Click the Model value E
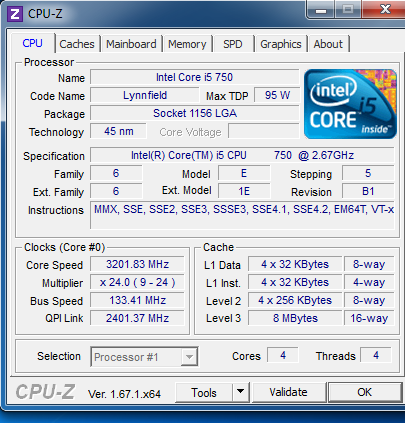This screenshot has width=405, height=423. 244,173
